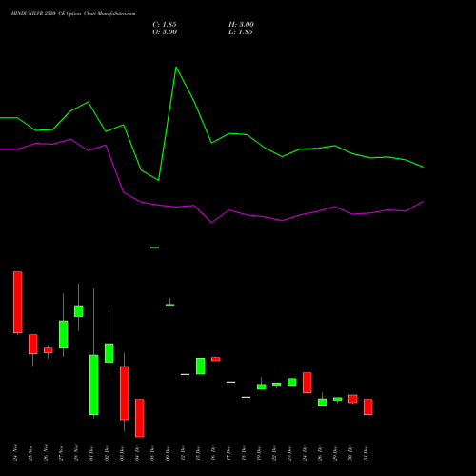The image size is (476, 476).
Task: Click the right end of the purple line
Action: click(x=423, y=202)
